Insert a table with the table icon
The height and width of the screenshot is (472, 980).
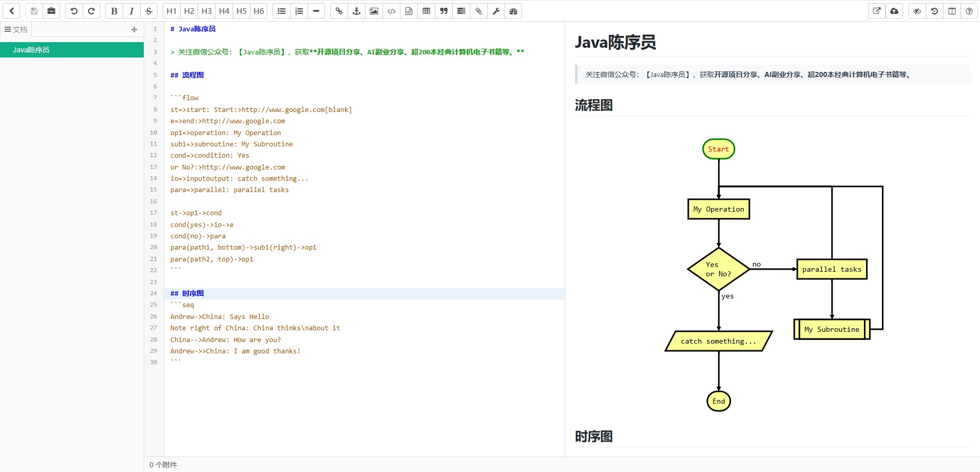click(426, 11)
